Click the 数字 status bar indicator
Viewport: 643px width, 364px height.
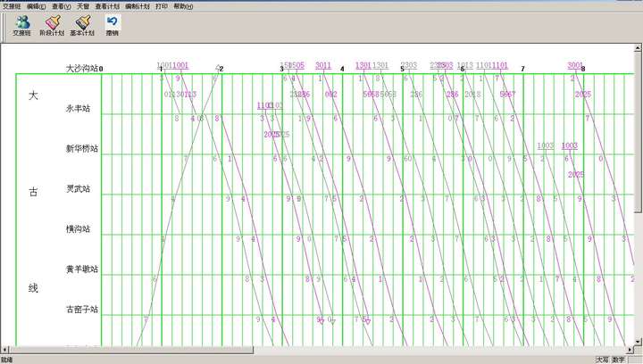(618, 360)
